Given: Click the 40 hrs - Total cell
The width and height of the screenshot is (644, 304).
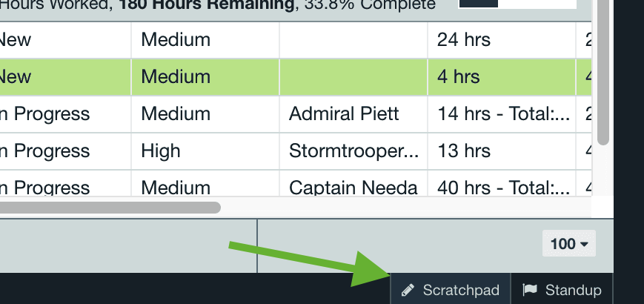Looking at the screenshot, I should point(502,184).
